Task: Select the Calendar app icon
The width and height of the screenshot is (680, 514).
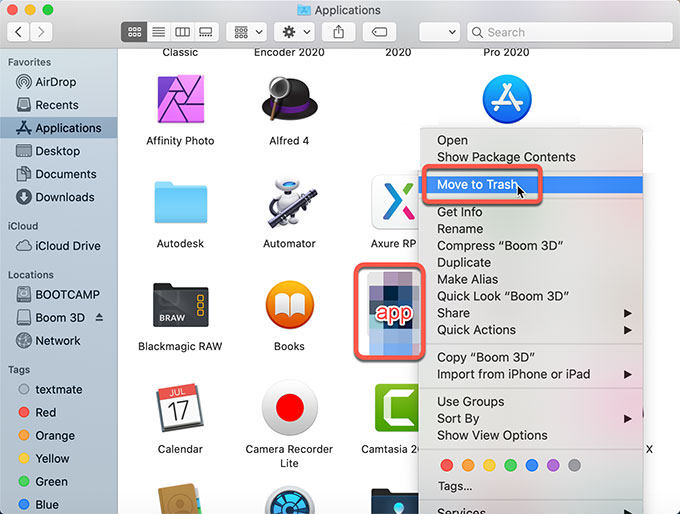Action: pyautogui.click(x=180, y=407)
